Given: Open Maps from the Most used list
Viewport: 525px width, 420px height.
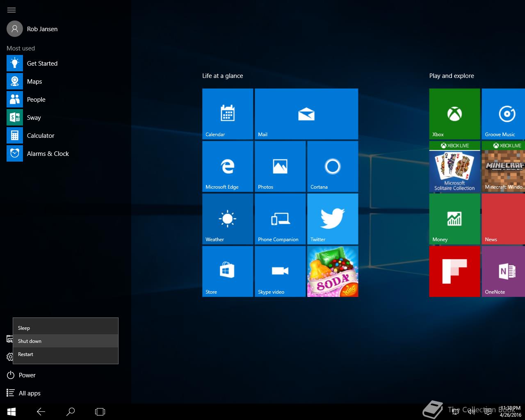Looking at the screenshot, I should [x=25, y=82].
